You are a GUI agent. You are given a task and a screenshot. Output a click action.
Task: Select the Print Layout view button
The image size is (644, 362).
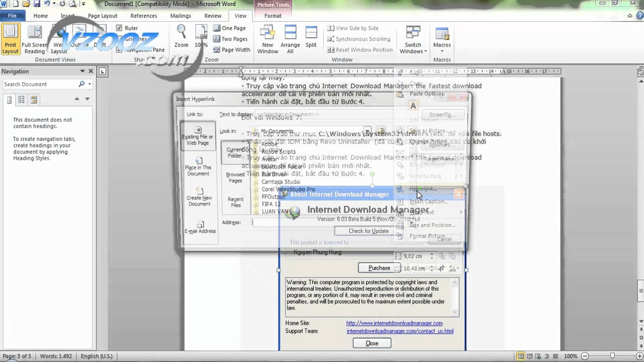10,39
